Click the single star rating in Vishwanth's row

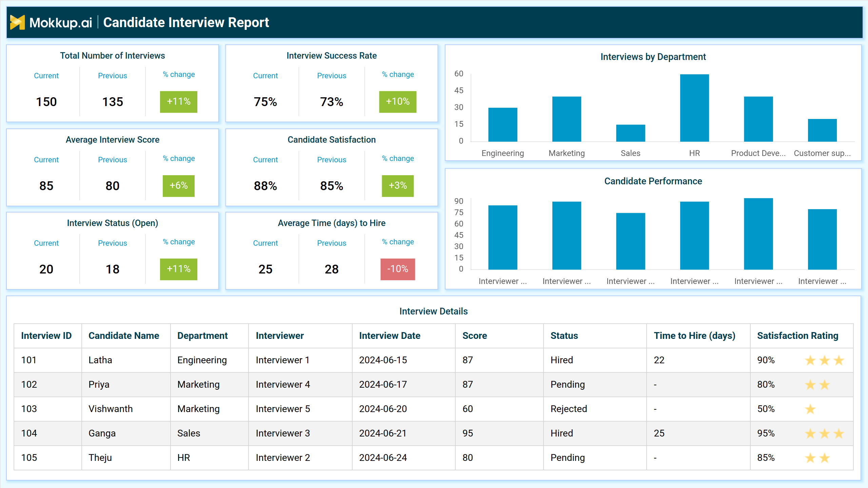click(810, 409)
